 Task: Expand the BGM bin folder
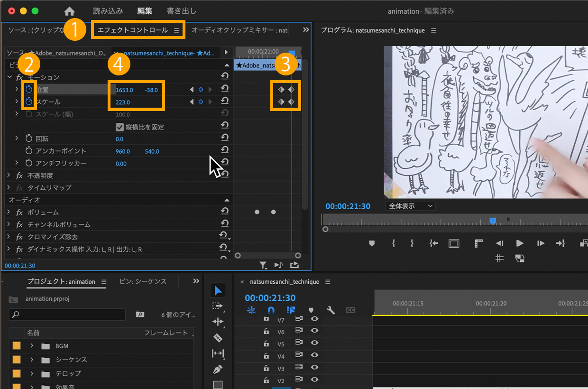[32, 346]
